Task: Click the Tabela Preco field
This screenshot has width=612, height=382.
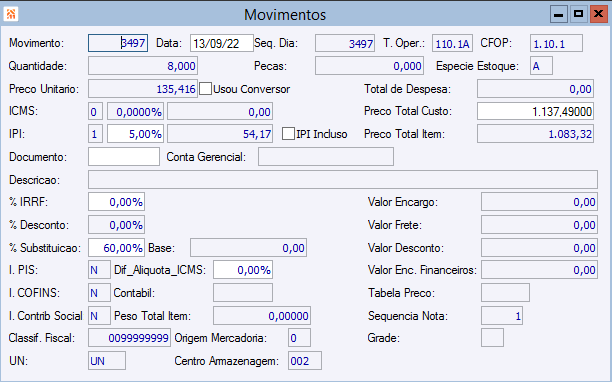Action: pos(505,293)
